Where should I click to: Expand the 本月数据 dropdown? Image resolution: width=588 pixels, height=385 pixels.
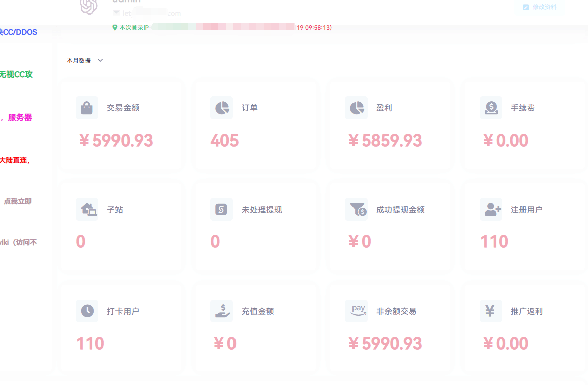click(x=85, y=60)
